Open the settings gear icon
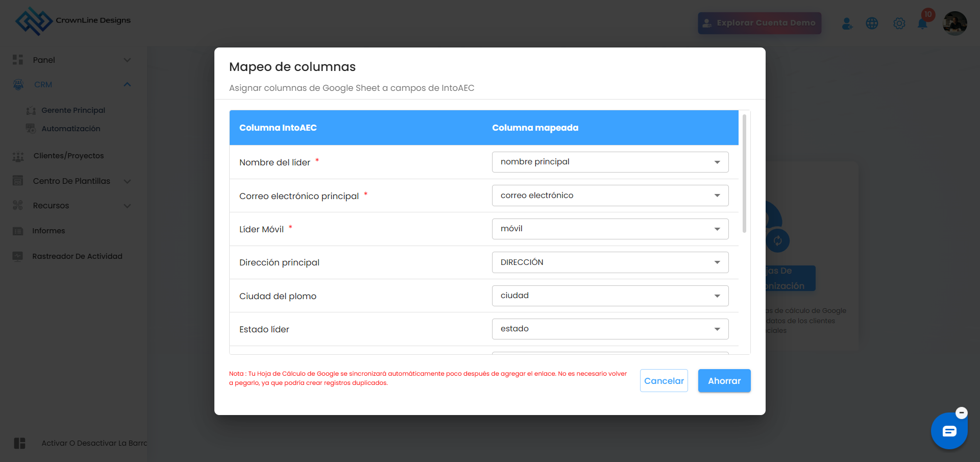980x462 pixels. 899,23
